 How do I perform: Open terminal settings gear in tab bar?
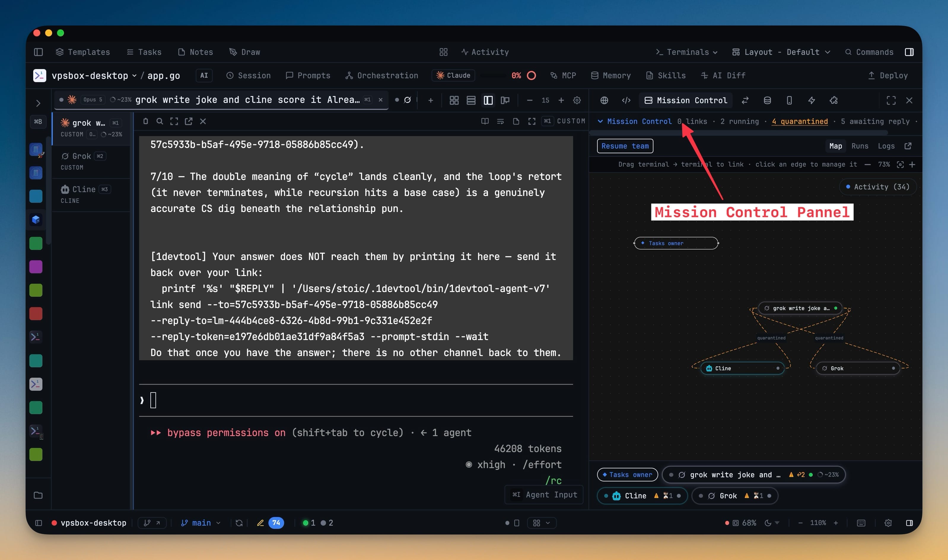577,100
